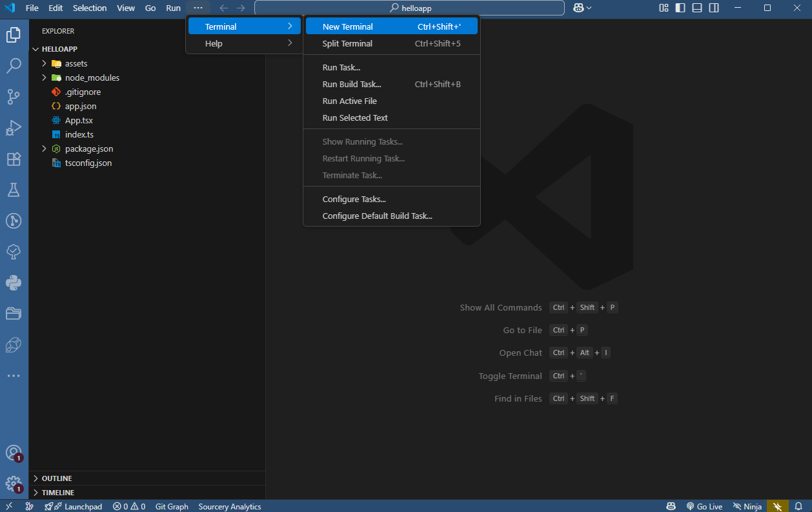Open Source Control from the activity bar

pos(14,97)
